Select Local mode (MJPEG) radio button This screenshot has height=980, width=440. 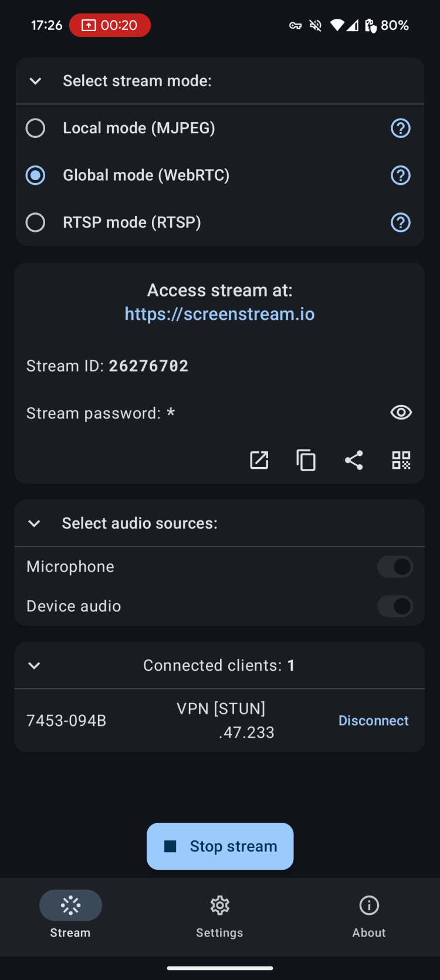pos(35,128)
